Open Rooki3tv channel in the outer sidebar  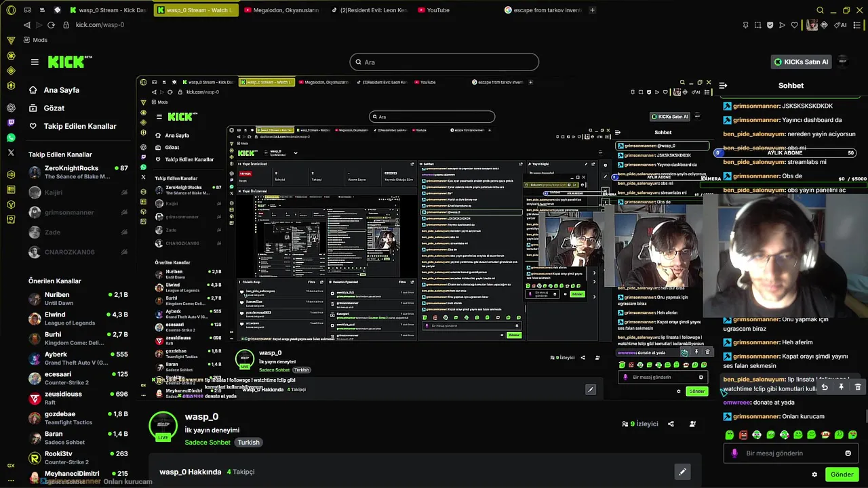(78, 457)
